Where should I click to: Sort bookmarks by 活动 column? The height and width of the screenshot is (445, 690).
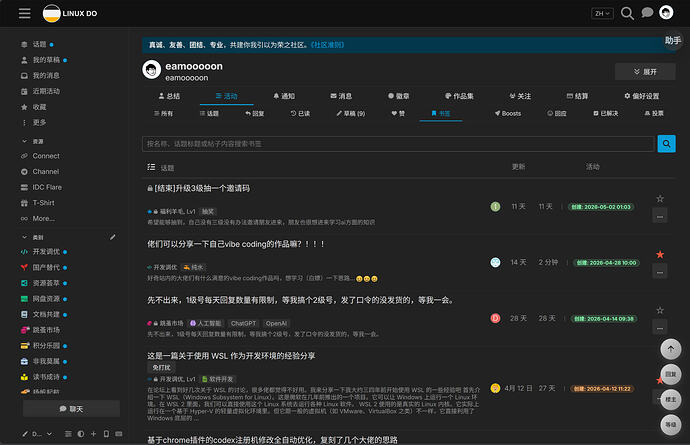tap(593, 167)
